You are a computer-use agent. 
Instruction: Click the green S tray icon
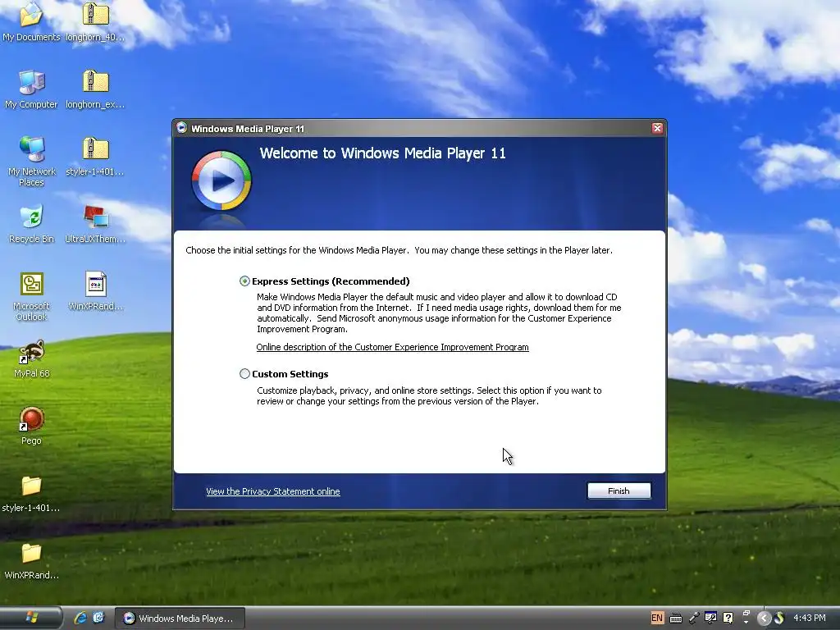779,619
